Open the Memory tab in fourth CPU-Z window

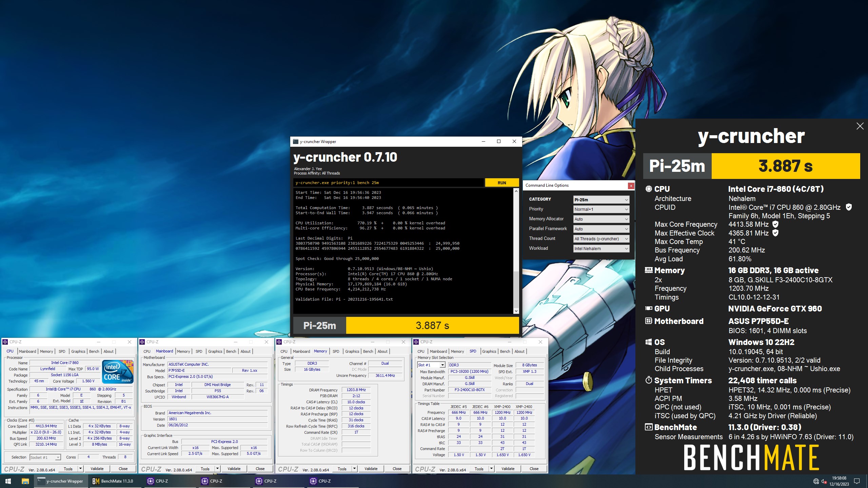[457, 351]
